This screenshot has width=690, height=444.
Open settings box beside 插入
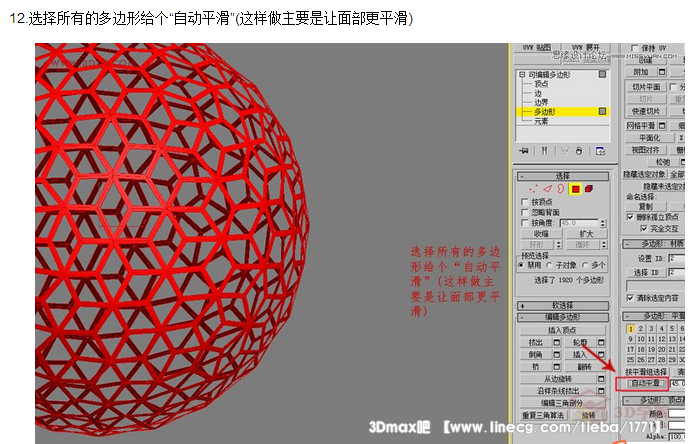[x=601, y=354]
